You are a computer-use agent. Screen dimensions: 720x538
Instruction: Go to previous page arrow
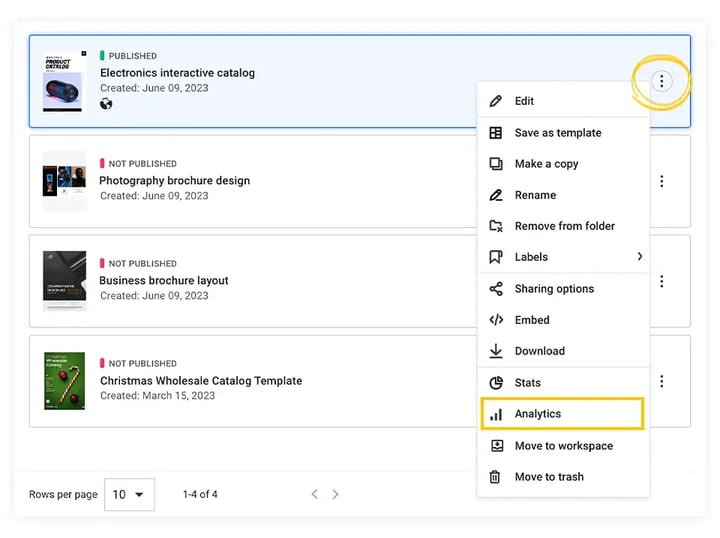315,494
